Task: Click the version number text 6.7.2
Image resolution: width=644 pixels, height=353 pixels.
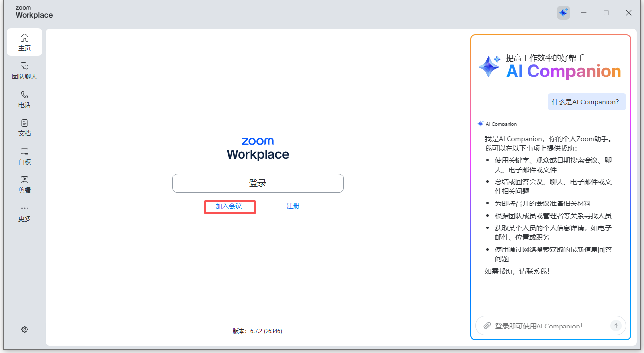Action: click(x=257, y=331)
